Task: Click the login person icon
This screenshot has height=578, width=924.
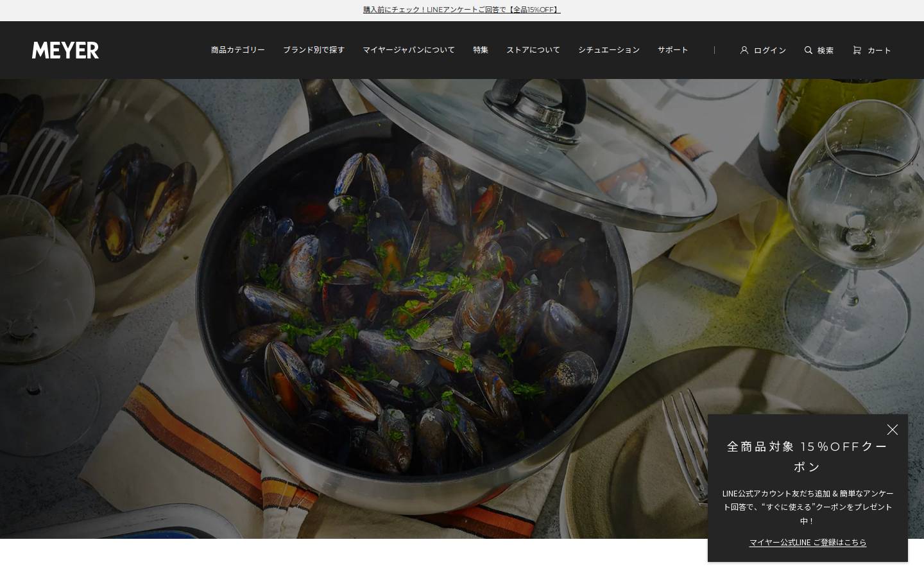Action: tap(744, 50)
